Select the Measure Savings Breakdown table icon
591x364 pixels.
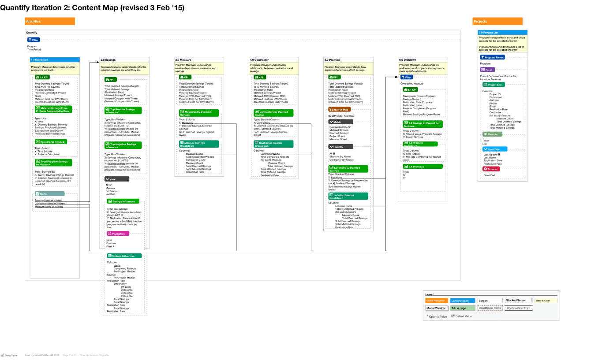coord(181,144)
